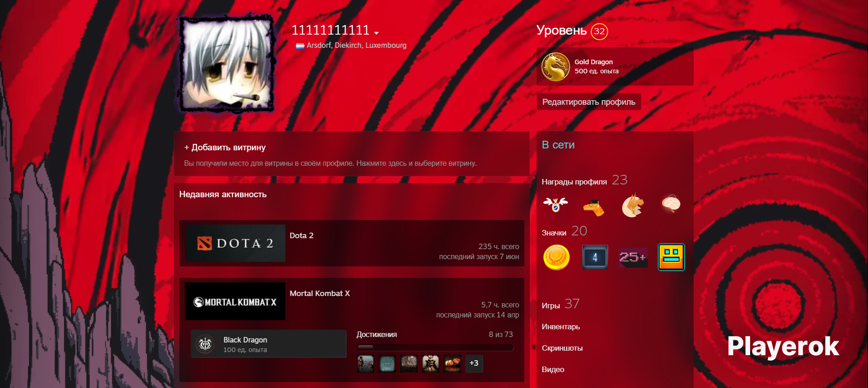
Task: Open the orange dinosaur with graduation cap award
Action: [594, 207]
